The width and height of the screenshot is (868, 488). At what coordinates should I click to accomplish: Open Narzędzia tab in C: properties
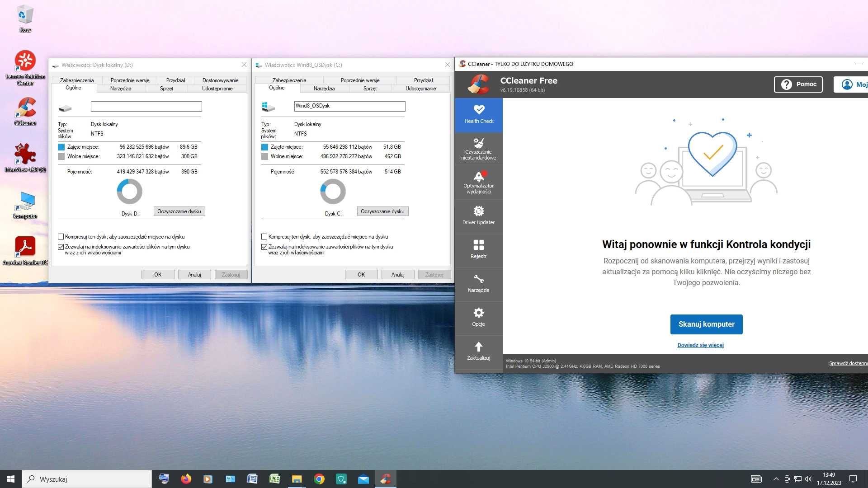pyautogui.click(x=324, y=89)
